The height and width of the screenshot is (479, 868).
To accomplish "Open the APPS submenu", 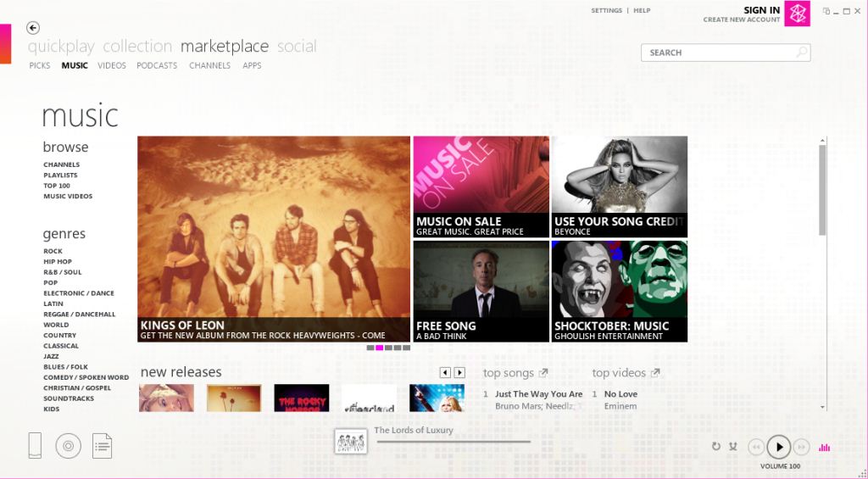I will coord(252,65).
